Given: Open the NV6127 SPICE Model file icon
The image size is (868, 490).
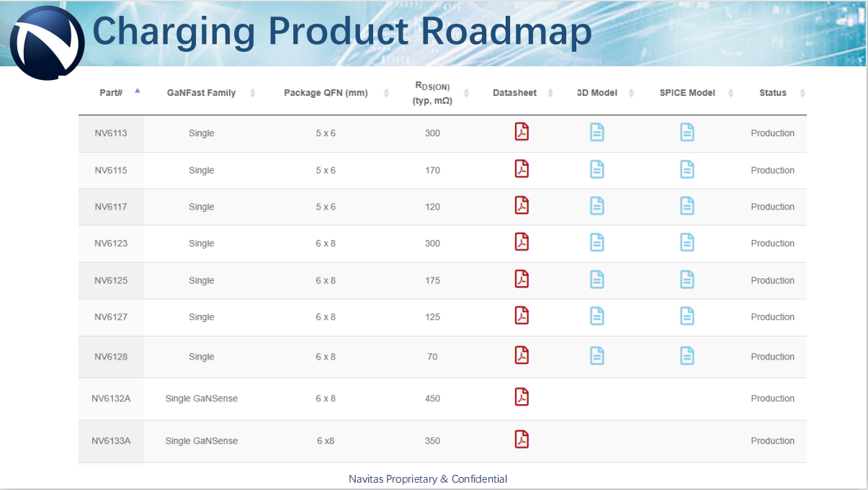Looking at the screenshot, I should point(687,316).
